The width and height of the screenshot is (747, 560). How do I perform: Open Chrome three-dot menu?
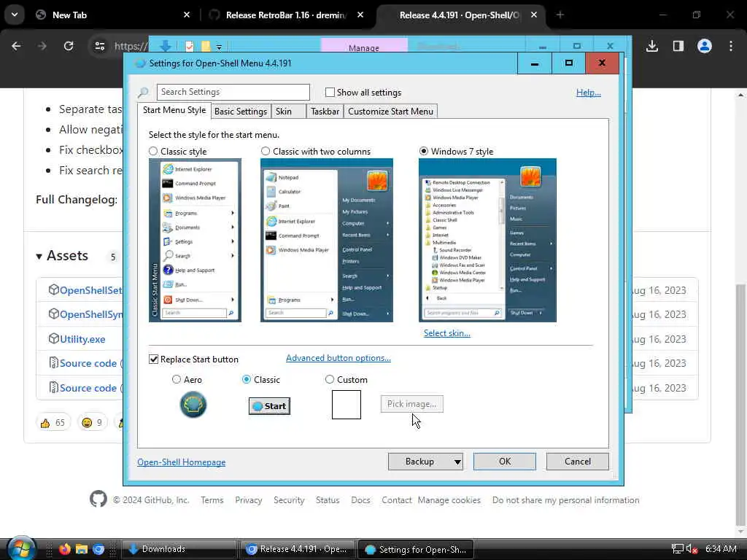click(731, 46)
